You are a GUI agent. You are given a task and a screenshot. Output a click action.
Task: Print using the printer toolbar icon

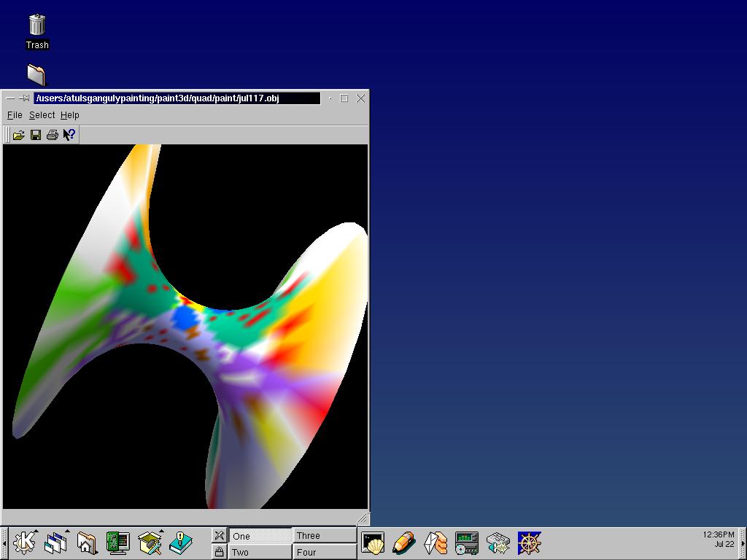[x=53, y=135]
